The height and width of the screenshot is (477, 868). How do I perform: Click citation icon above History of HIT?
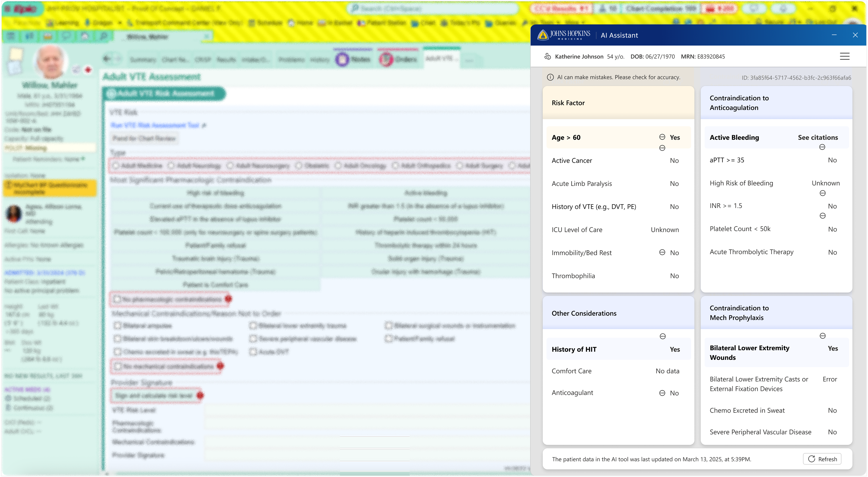pos(662,336)
